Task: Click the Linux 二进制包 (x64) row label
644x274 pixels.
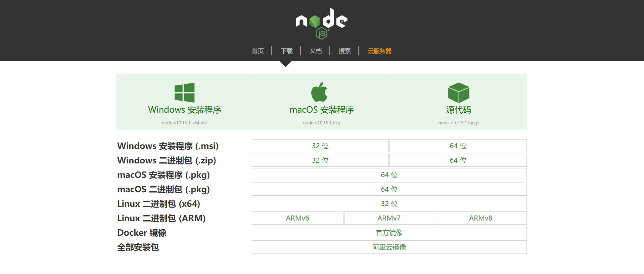Action: (x=158, y=204)
